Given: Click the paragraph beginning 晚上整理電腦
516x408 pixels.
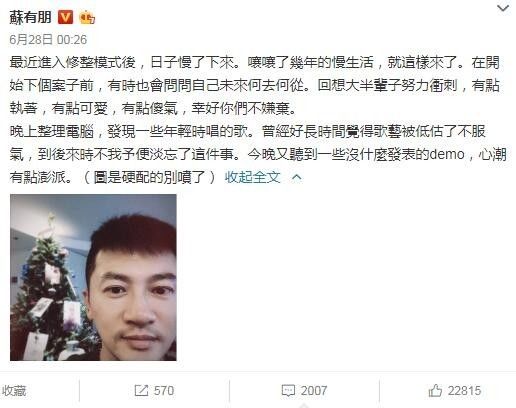Looking at the screenshot, I should pos(258,154).
